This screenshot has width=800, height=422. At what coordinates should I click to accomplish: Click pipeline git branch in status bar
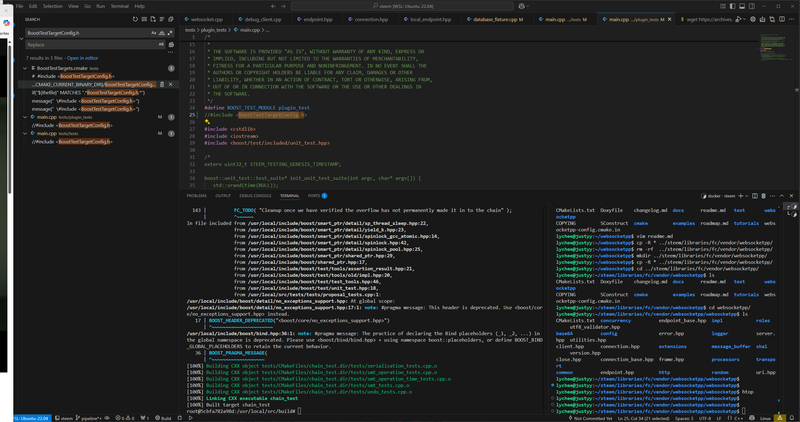tap(88, 418)
